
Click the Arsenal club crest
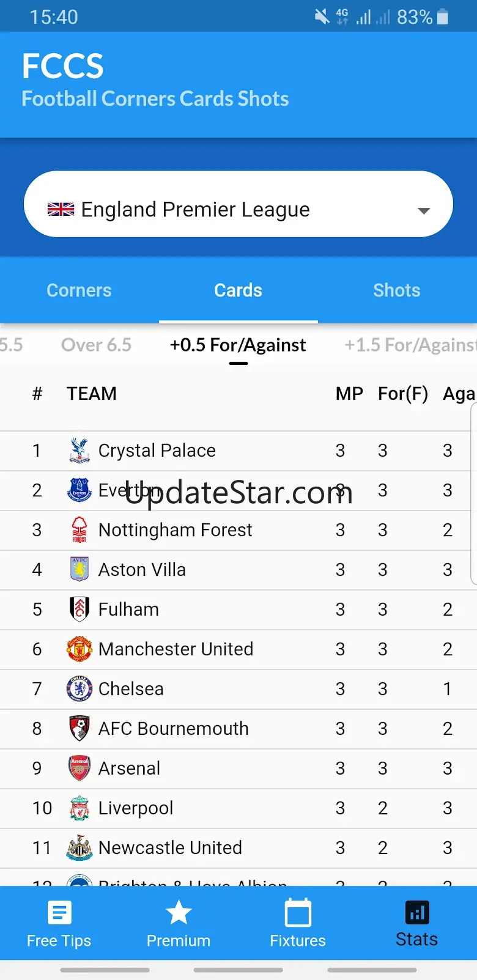[x=79, y=768]
